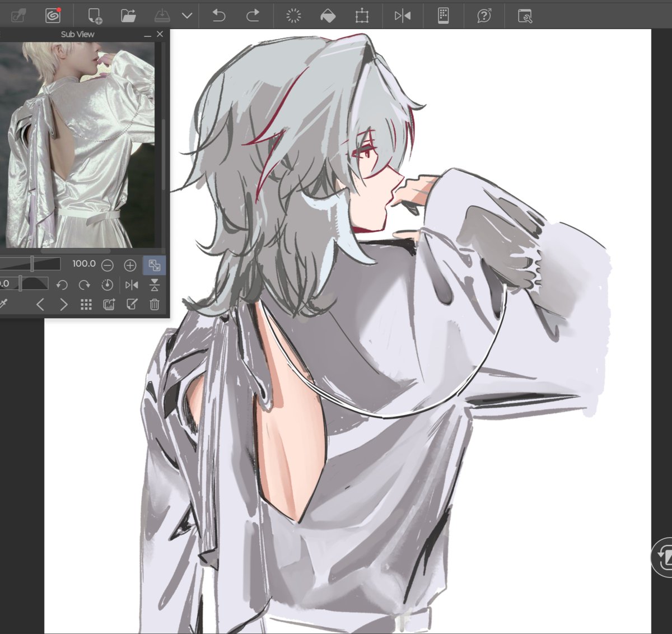
Task: Click the Sub View edit icon
Action: coord(132,304)
